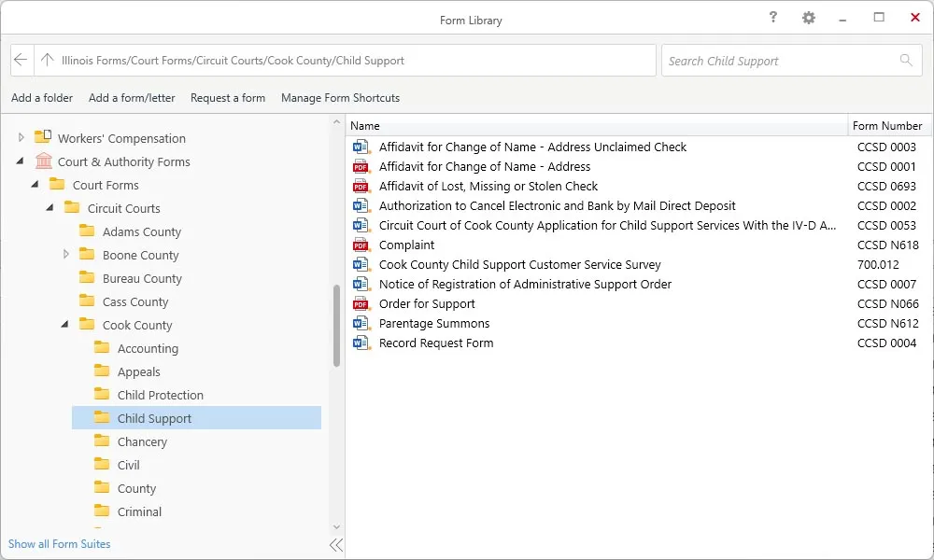The image size is (934, 560).
Task: Select form number CCSD N066
Action: [887, 303]
